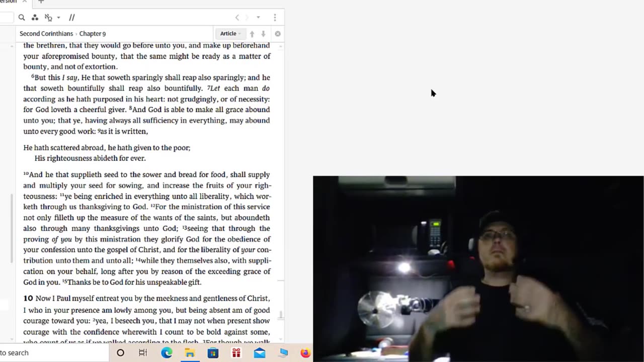Open the parallel resources double-slash icon

[72, 18]
